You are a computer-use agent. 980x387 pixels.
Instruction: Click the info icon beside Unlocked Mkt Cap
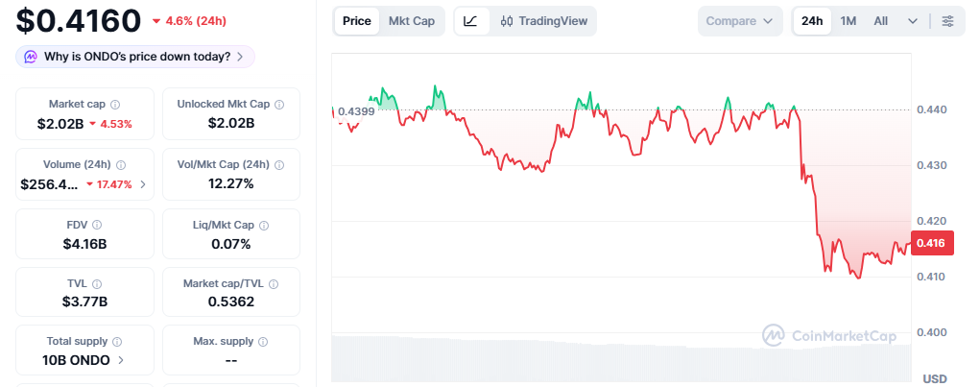[x=279, y=105]
